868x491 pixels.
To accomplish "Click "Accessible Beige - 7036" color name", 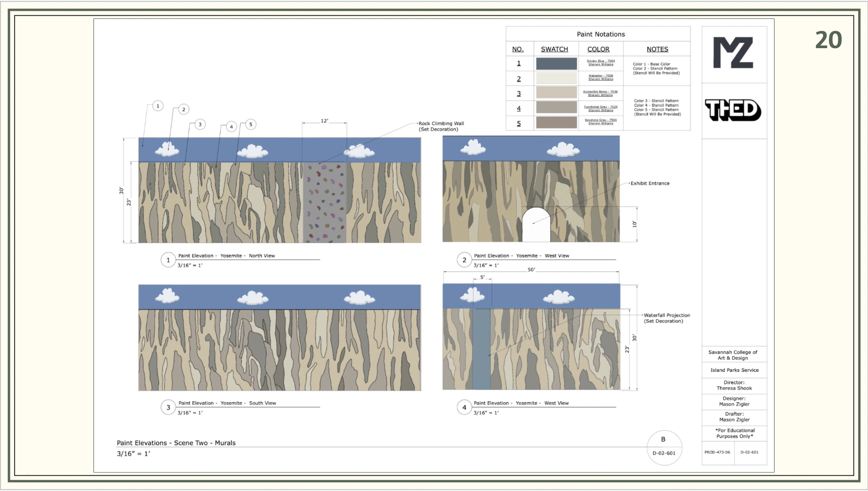I will coord(600,92).
